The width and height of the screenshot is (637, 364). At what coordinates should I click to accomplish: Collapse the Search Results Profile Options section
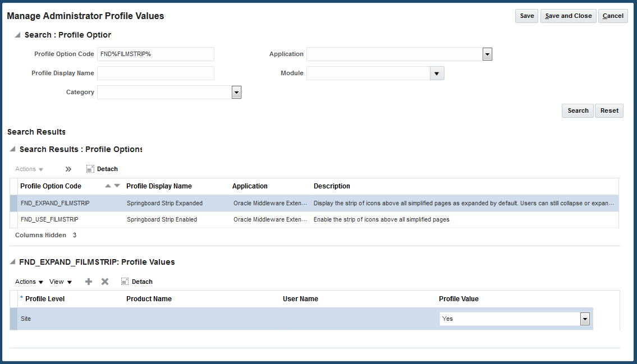point(13,149)
